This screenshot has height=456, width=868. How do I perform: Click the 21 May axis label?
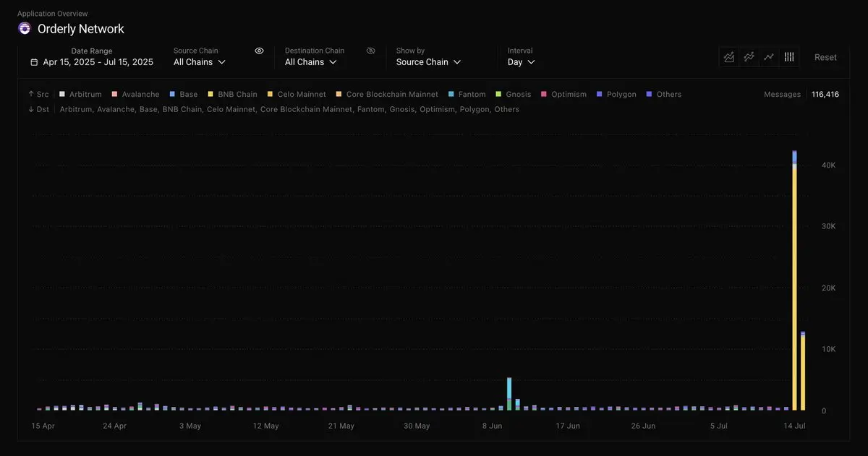(x=341, y=426)
